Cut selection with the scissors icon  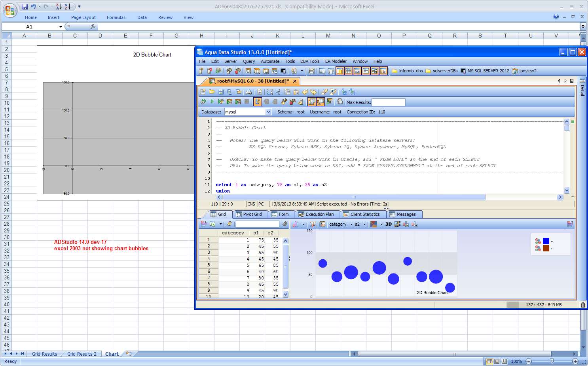pos(279,92)
